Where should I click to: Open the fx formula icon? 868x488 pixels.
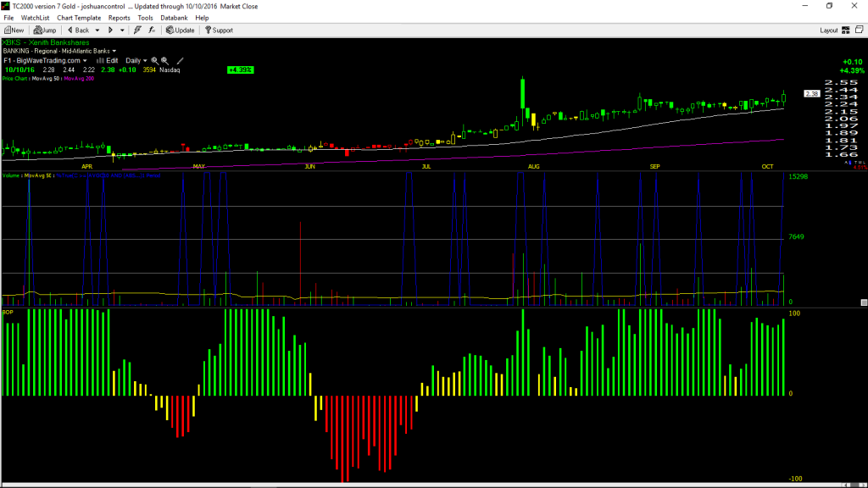[x=152, y=30]
